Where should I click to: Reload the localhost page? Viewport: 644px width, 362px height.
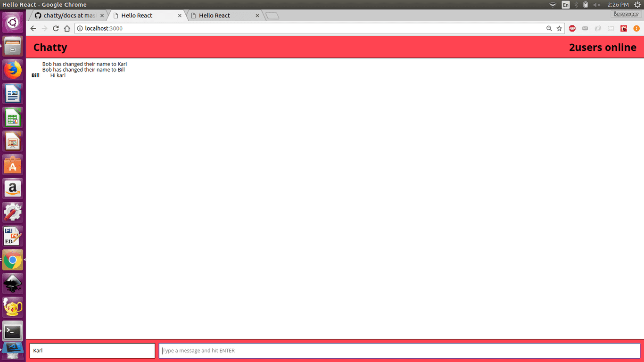point(56,28)
